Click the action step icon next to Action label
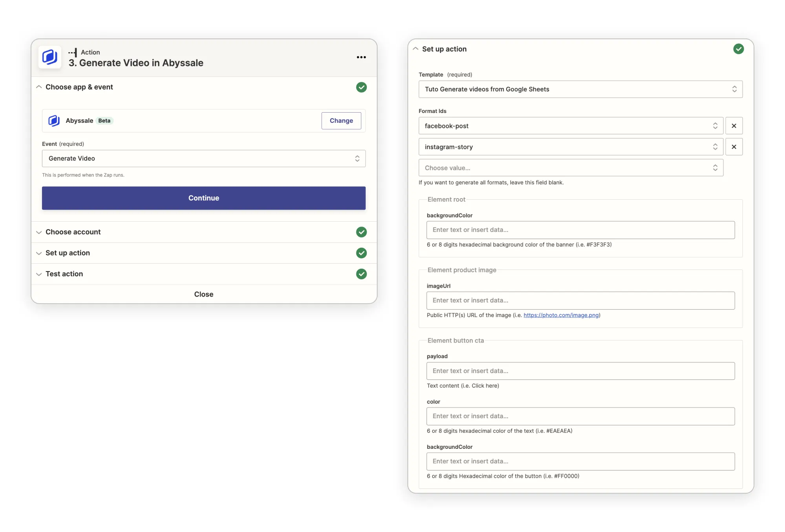The image size is (785, 532). tap(73, 52)
